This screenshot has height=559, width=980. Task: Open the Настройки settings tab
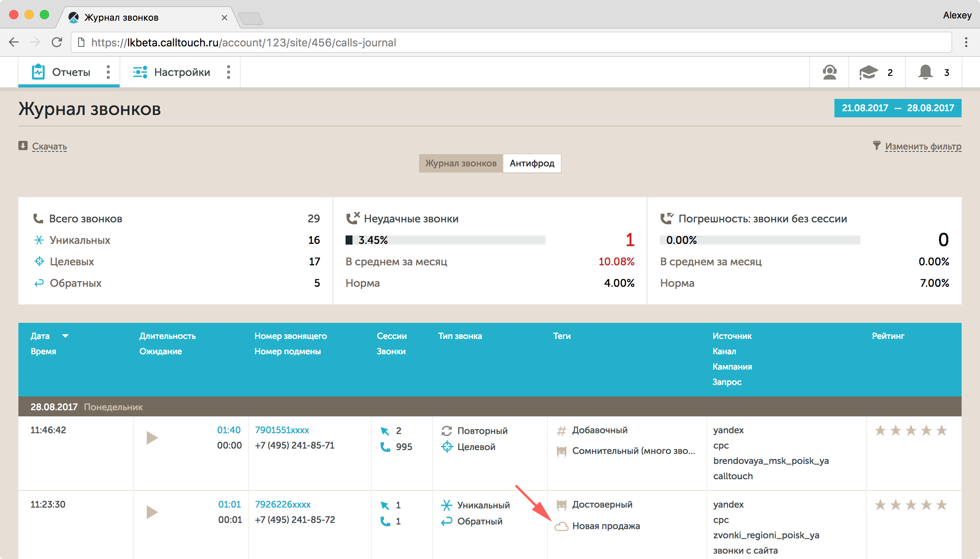click(x=172, y=72)
